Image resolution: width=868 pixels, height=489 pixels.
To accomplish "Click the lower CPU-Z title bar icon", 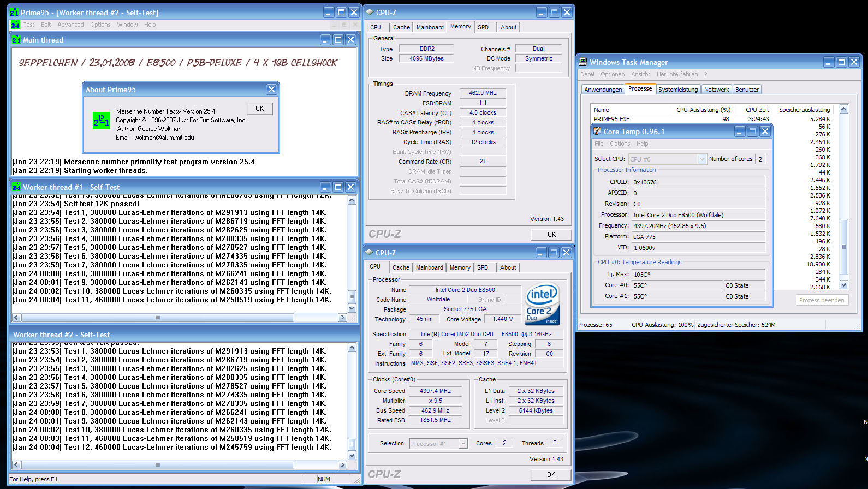I will click(x=369, y=252).
